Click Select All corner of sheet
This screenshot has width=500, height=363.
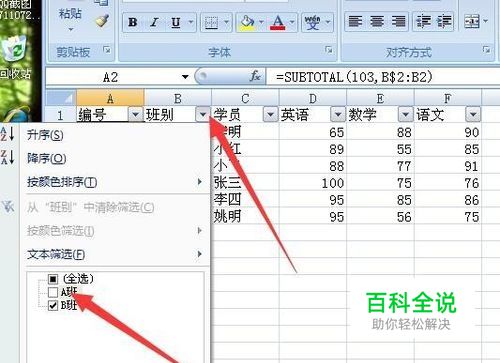pyautogui.click(x=61, y=98)
